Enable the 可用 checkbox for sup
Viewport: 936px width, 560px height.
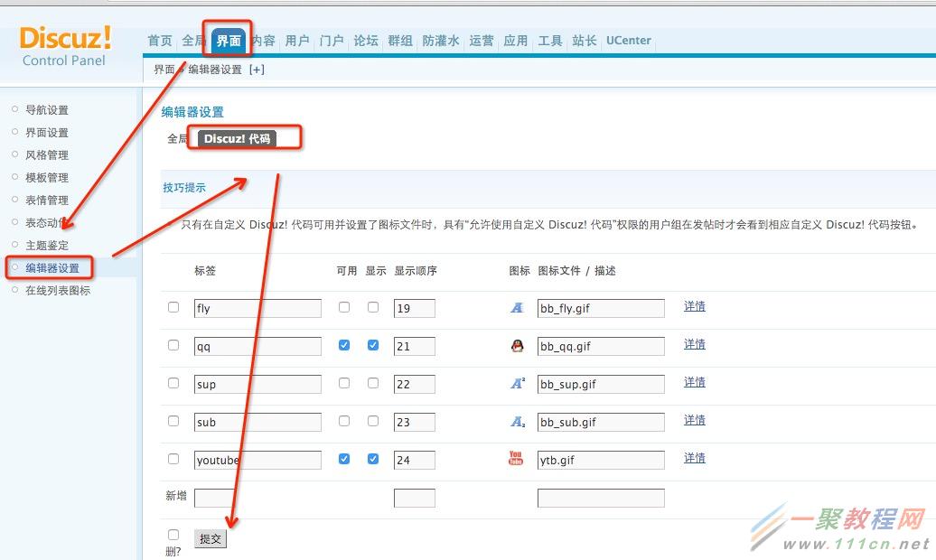(344, 383)
